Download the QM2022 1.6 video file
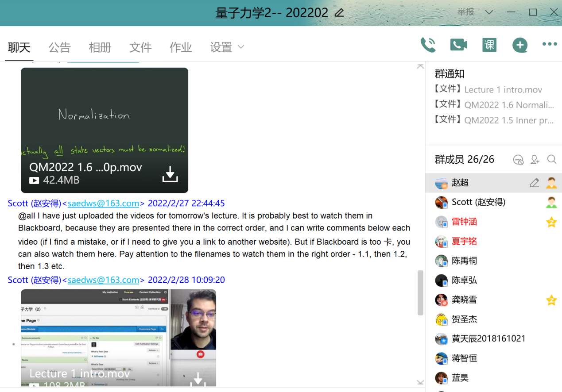The width and height of the screenshot is (562, 392). pos(170,174)
